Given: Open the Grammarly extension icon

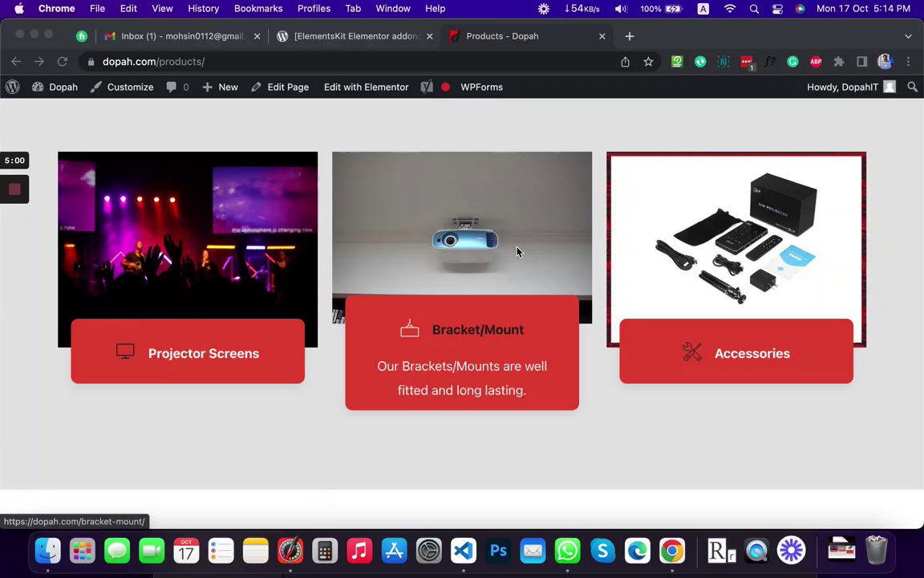Looking at the screenshot, I should 792,61.
